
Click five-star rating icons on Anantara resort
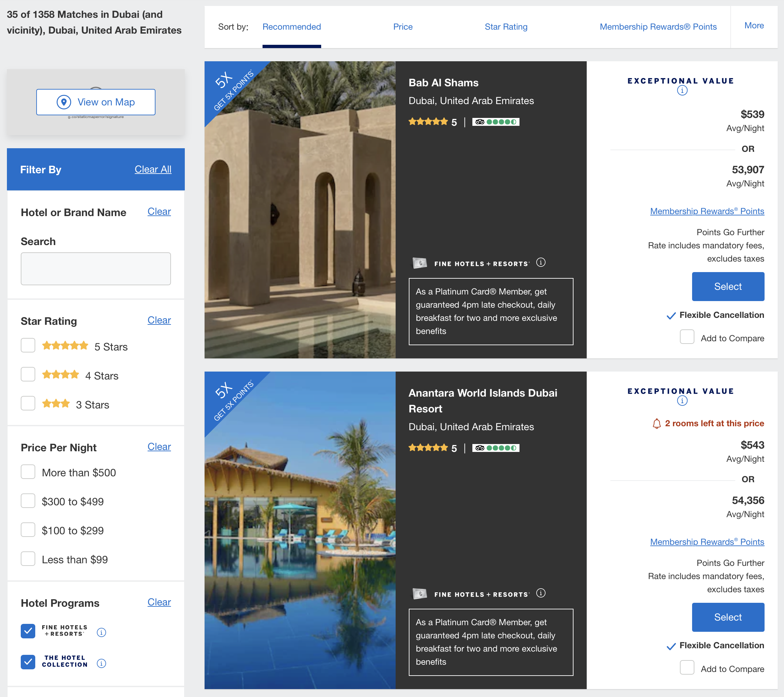[x=428, y=448]
